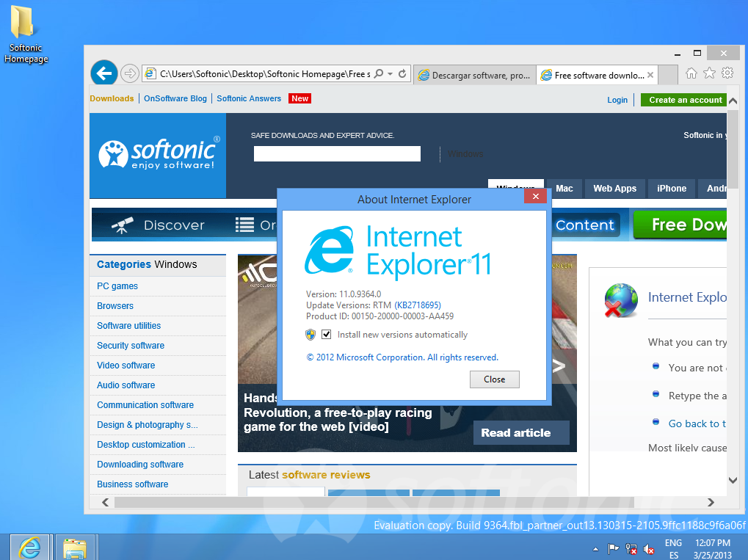Open the browser home page icon
Screen dimensions: 748x560
click(x=690, y=73)
